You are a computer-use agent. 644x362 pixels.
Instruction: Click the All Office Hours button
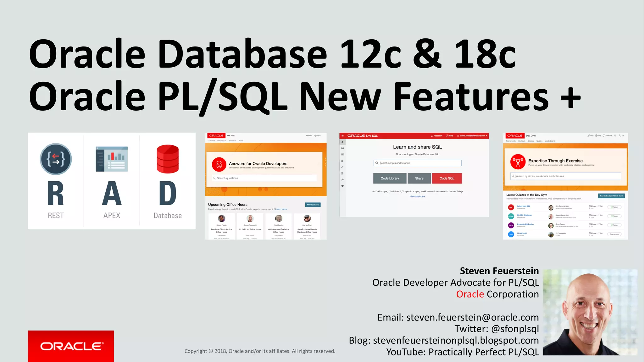(x=313, y=205)
